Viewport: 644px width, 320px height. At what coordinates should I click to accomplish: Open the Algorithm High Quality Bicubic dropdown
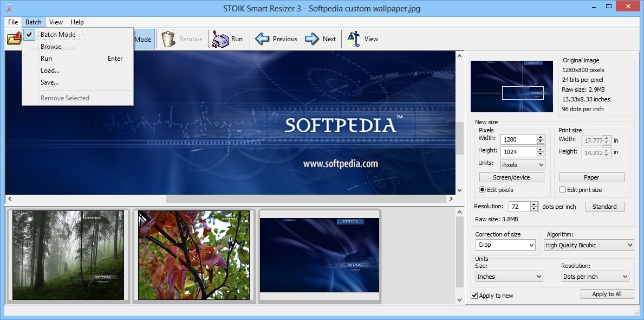[589, 245]
